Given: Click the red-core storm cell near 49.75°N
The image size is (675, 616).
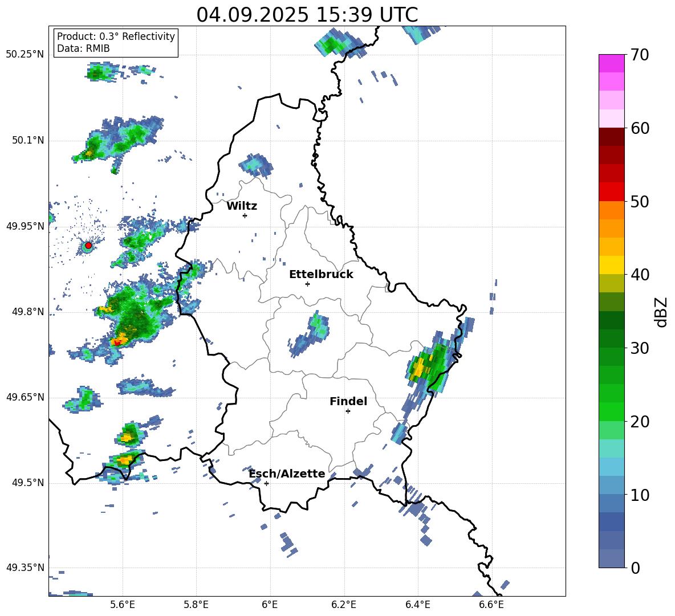Looking at the screenshot, I should (x=119, y=341).
